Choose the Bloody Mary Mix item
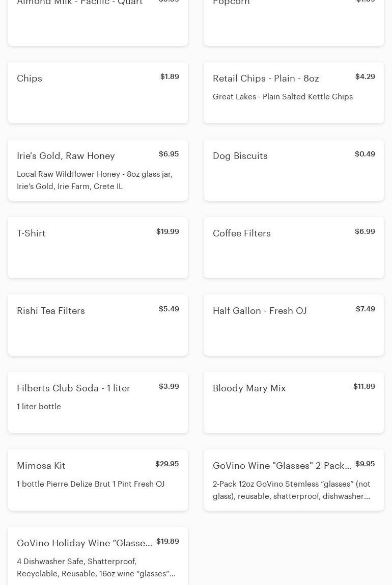392x585 pixels. coord(294,403)
